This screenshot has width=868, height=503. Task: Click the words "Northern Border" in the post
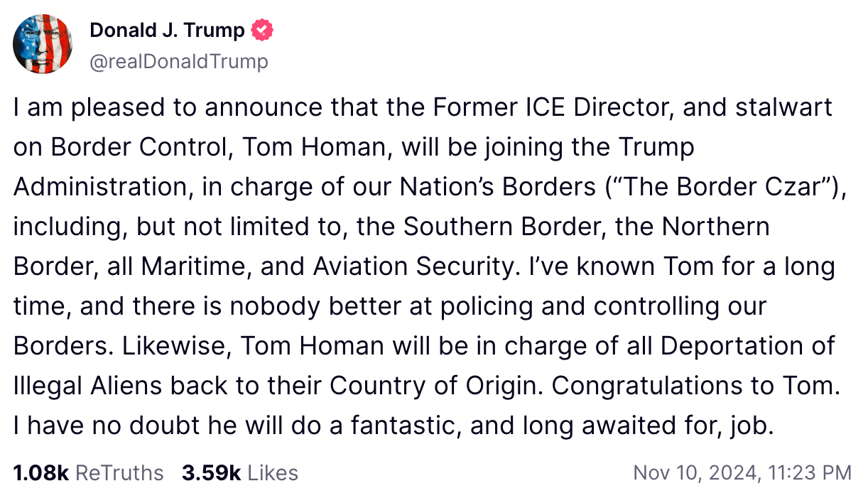click(x=715, y=227)
